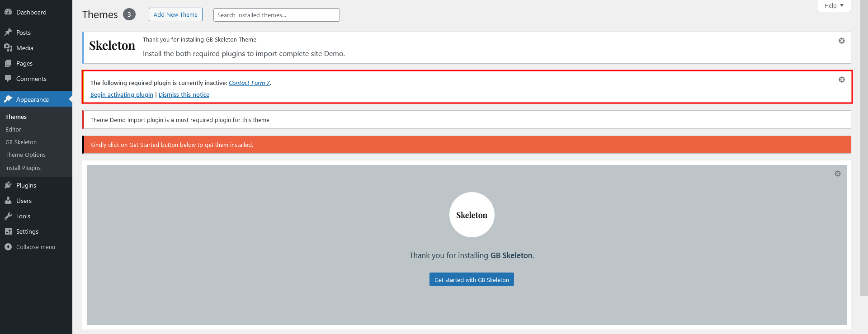The image size is (868, 334).
Task: Dismiss the Skeleton thank-you notice
Action: (x=842, y=41)
